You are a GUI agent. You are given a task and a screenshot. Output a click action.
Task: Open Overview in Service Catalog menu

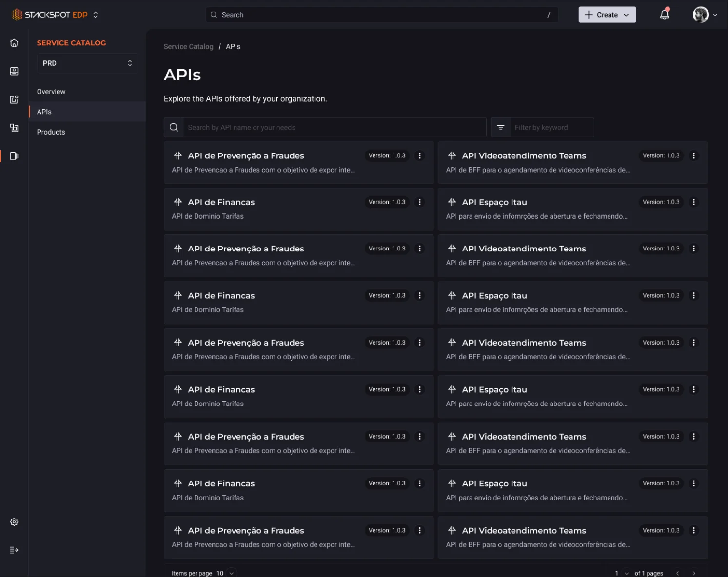click(x=51, y=92)
